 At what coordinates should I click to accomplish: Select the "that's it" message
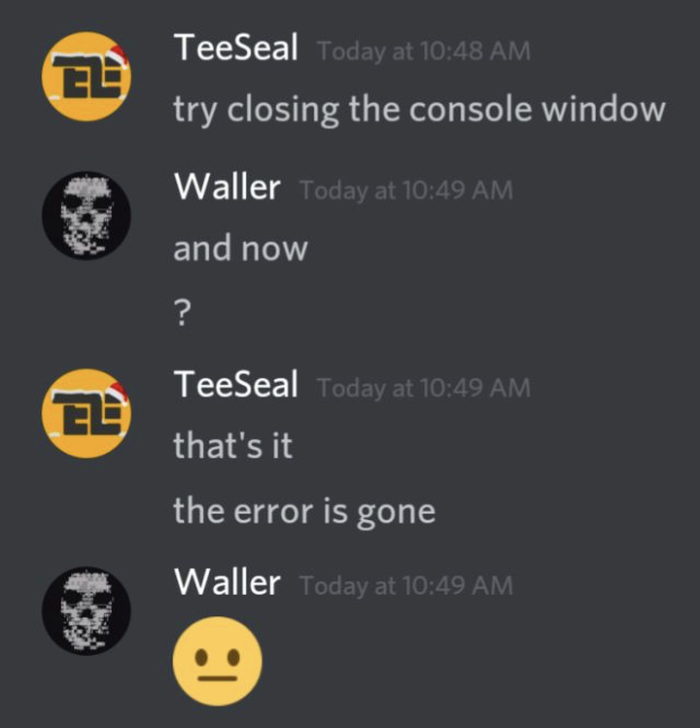click(232, 445)
